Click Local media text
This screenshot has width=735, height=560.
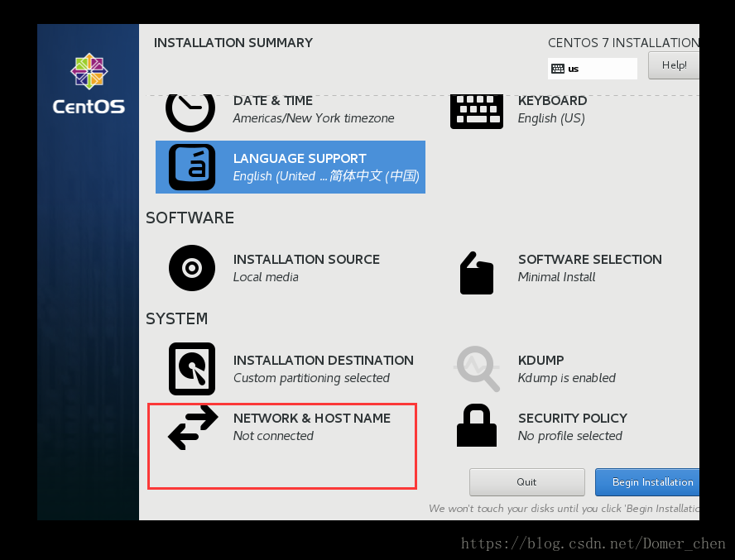pos(266,277)
